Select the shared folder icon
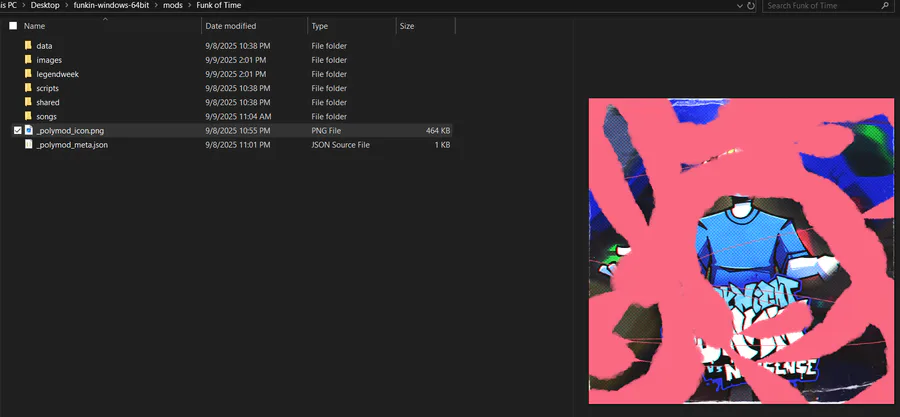This screenshot has height=417, width=900. pyautogui.click(x=28, y=102)
